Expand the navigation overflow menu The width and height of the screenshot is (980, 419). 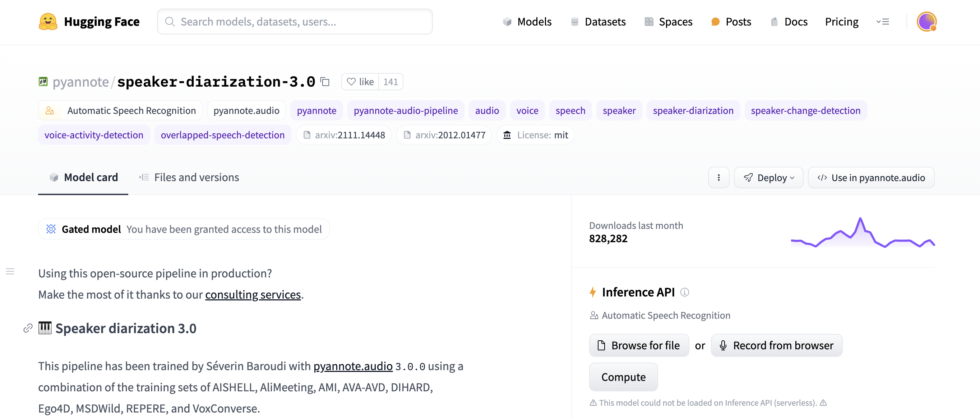(x=883, y=22)
